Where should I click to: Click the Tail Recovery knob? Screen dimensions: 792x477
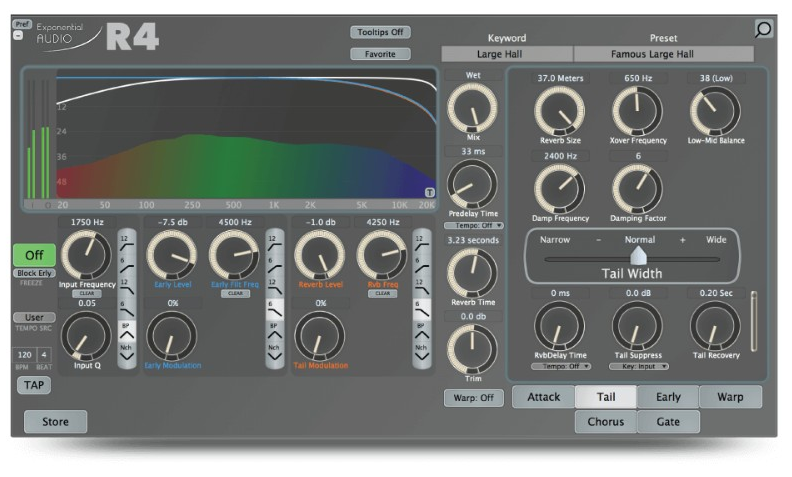click(713, 326)
